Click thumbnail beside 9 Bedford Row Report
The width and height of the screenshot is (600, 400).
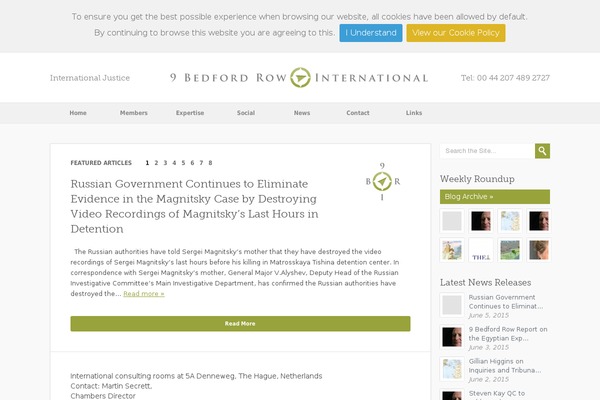pos(452,337)
